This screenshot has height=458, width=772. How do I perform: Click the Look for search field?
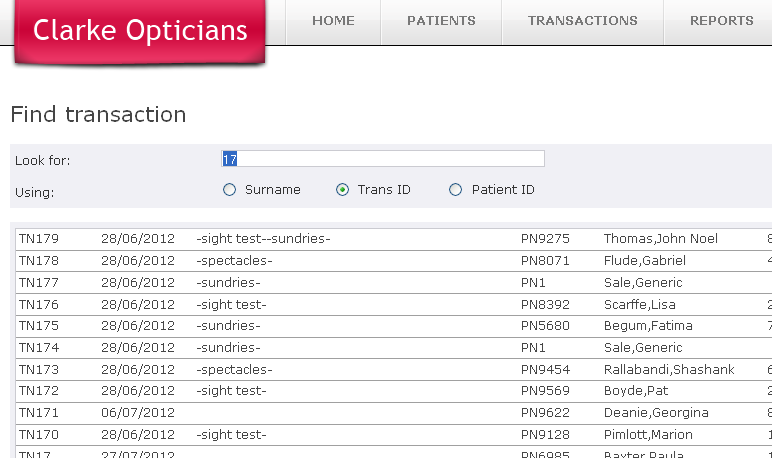click(x=382, y=159)
